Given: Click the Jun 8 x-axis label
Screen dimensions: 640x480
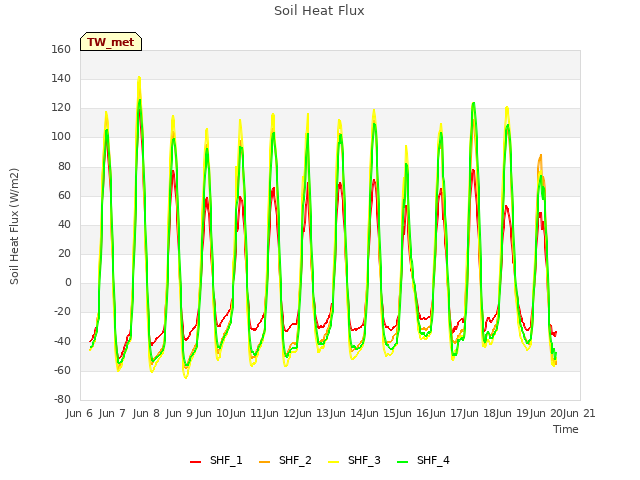Looking at the screenshot, I should coord(146,413).
